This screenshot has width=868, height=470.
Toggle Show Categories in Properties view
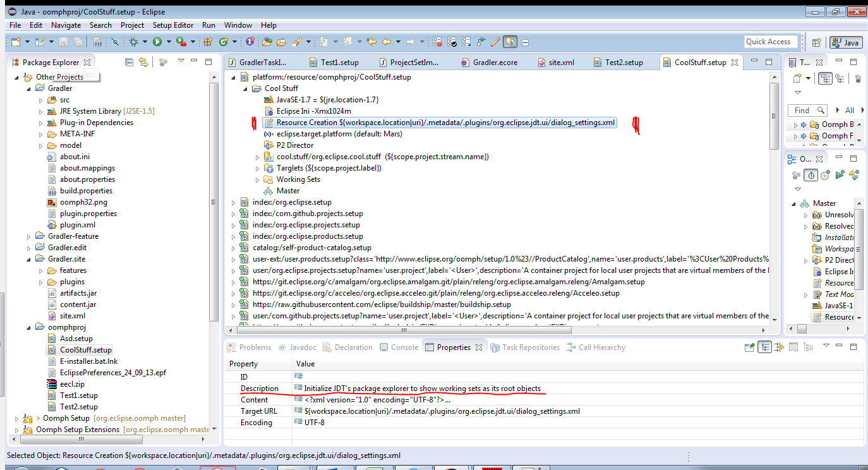[x=764, y=347]
